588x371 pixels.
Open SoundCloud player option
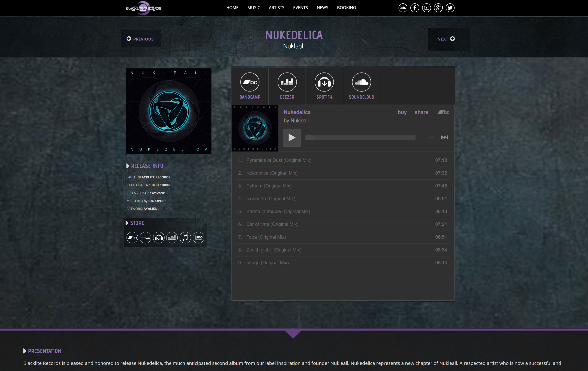click(x=361, y=82)
